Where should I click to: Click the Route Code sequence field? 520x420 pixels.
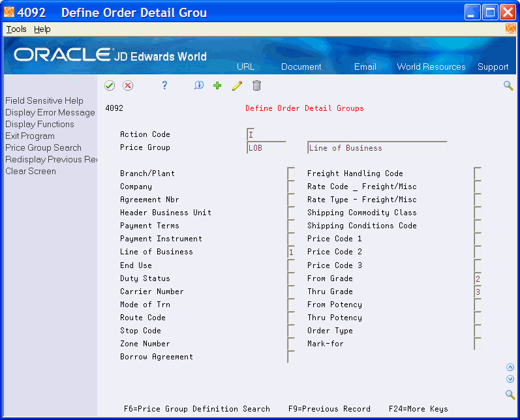click(x=291, y=318)
